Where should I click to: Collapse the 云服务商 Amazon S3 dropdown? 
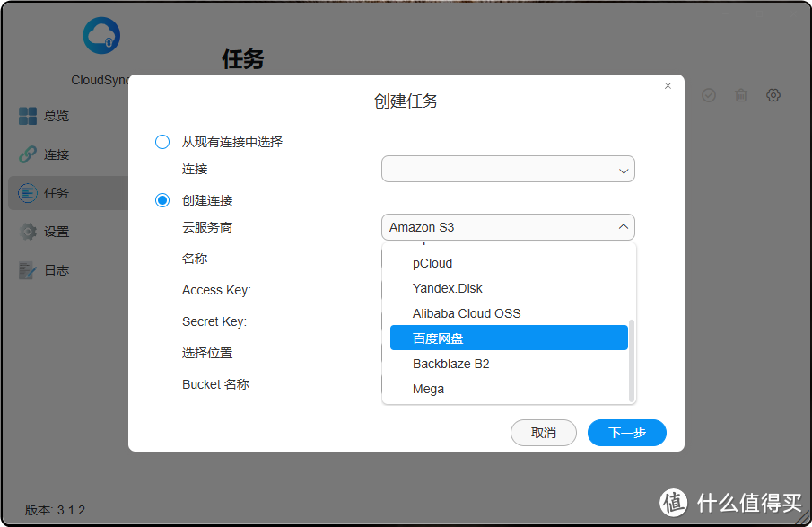click(x=508, y=227)
